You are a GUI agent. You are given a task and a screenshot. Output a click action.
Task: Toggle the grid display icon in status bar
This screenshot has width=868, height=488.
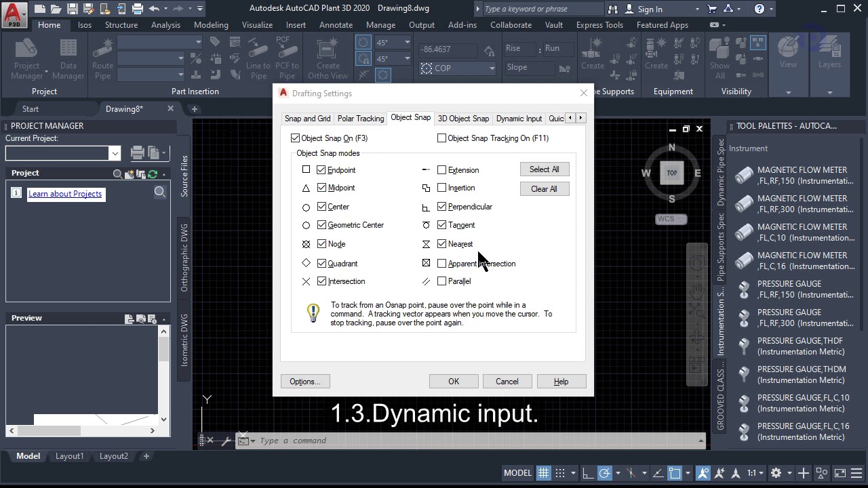pyautogui.click(x=543, y=473)
